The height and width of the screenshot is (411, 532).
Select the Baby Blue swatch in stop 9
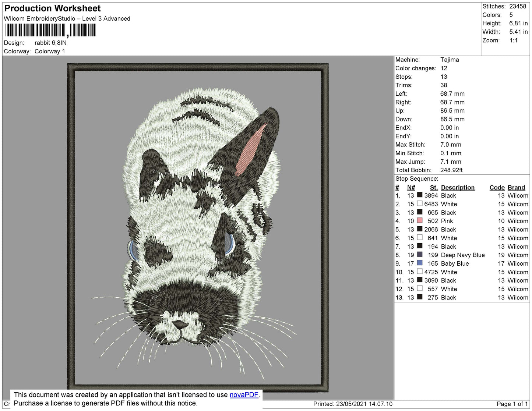tap(420, 263)
